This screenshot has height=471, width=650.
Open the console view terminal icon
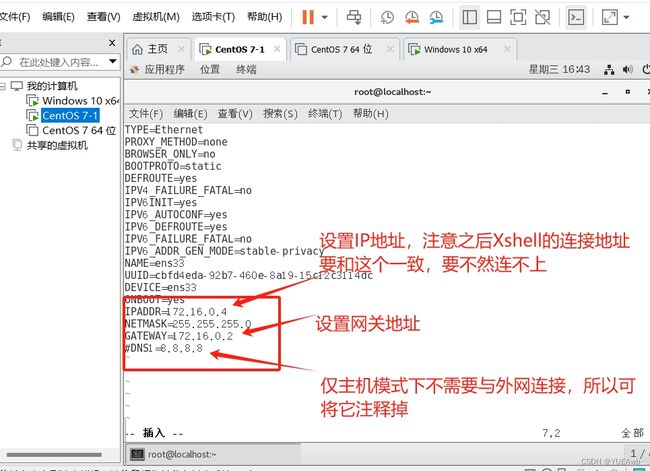(576, 17)
